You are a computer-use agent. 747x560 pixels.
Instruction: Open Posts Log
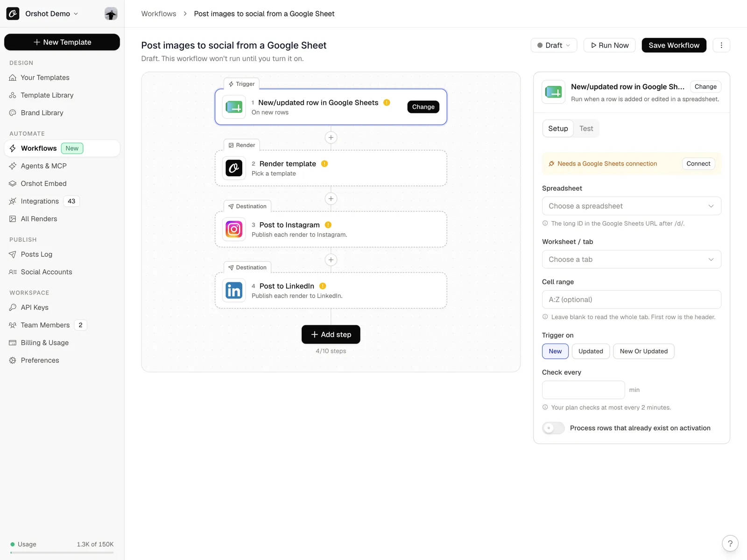click(62, 254)
